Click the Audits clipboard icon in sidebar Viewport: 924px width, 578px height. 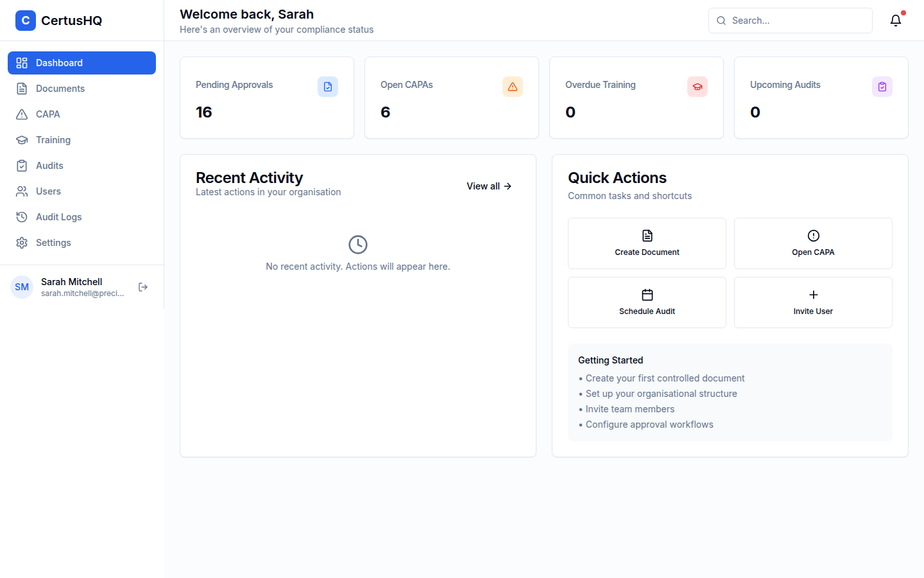(x=22, y=165)
